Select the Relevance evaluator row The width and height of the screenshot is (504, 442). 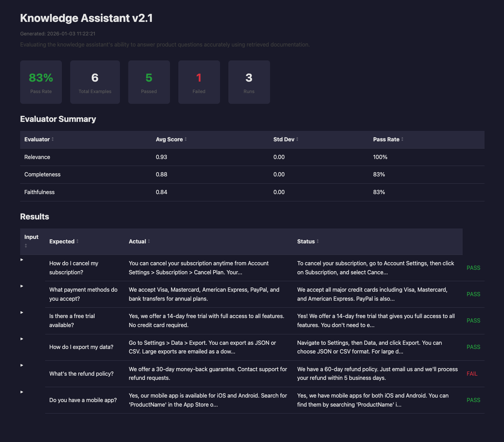click(x=139, y=157)
